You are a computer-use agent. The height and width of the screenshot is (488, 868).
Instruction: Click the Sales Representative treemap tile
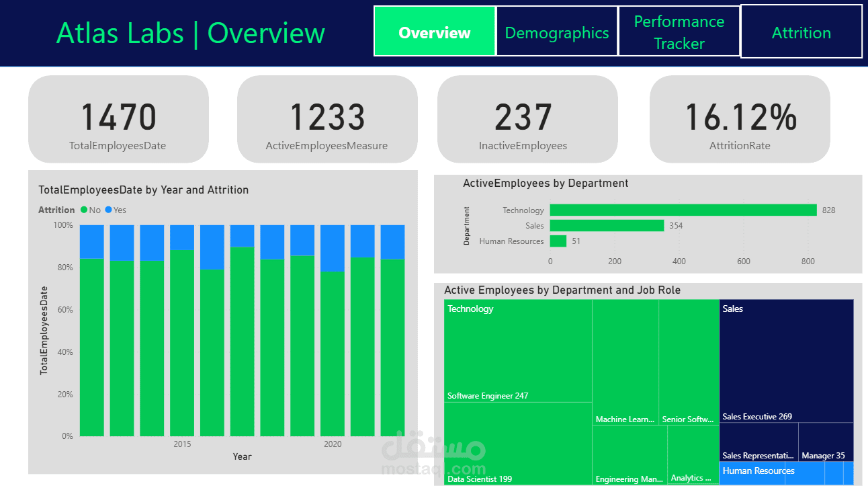(758, 442)
